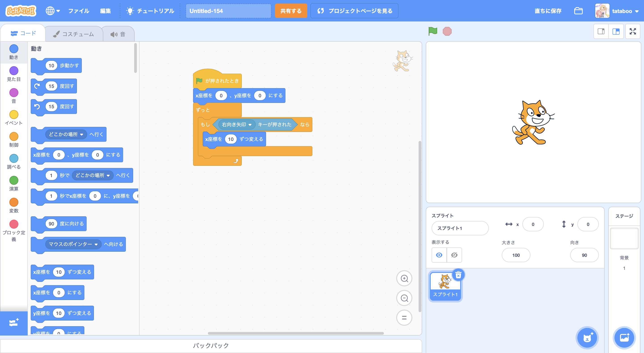
Task: Open the ファイル menu
Action: 78,11
